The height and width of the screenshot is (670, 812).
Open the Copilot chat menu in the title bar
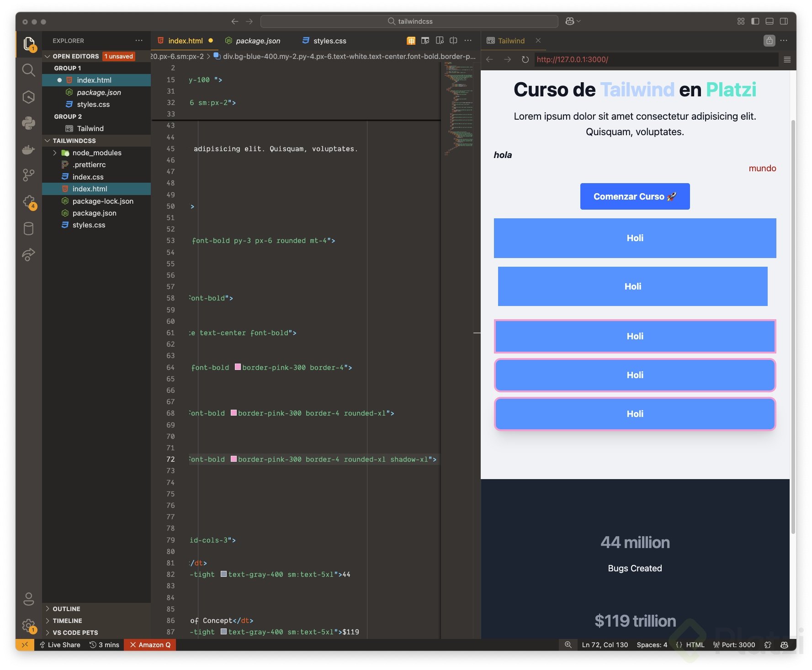pos(573,21)
